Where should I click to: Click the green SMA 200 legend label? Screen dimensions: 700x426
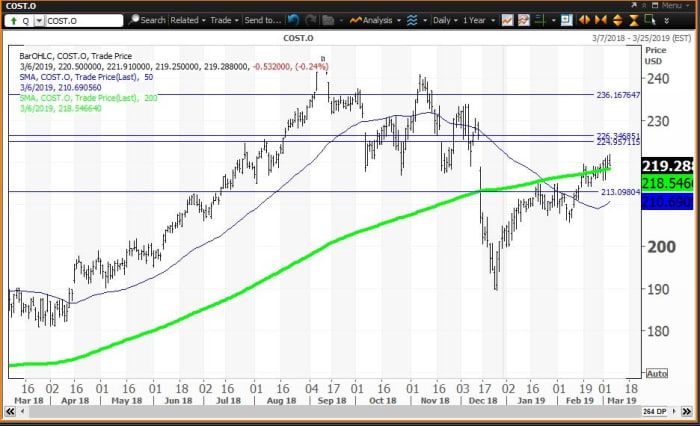(x=88, y=97)
